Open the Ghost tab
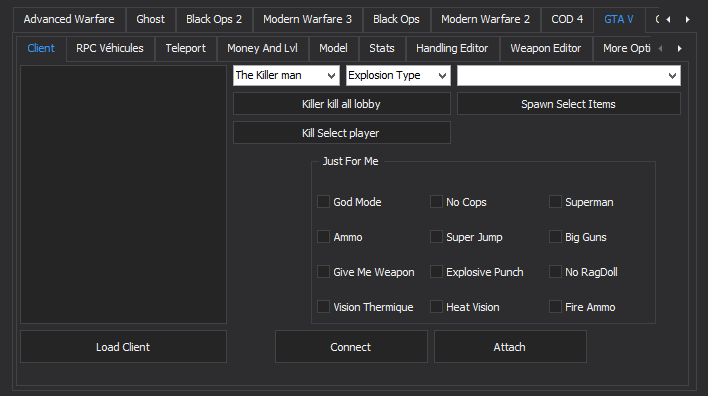Screen dimensions: 708x396 [150, 19]
